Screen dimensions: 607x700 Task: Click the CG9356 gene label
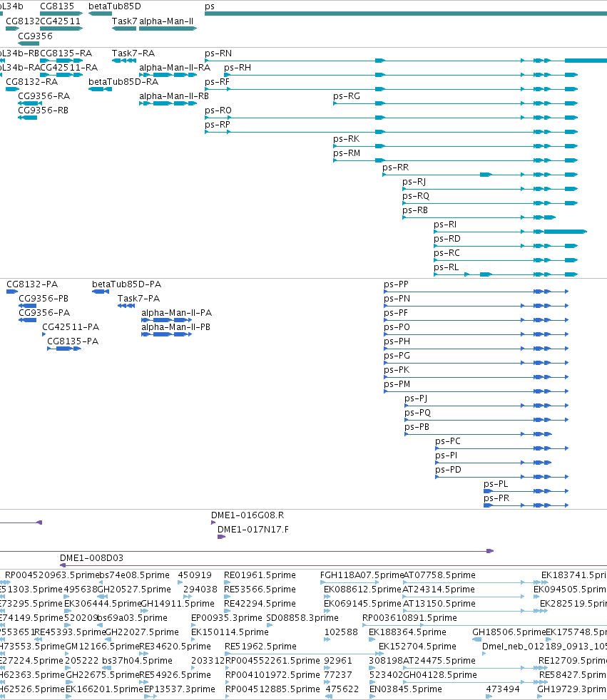click(x=35, y=36)
